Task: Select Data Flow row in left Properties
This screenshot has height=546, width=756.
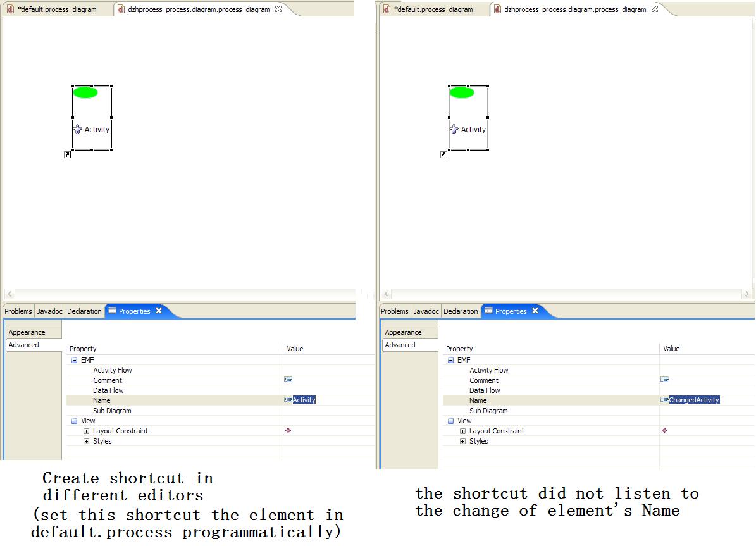Action: point(220,390)
